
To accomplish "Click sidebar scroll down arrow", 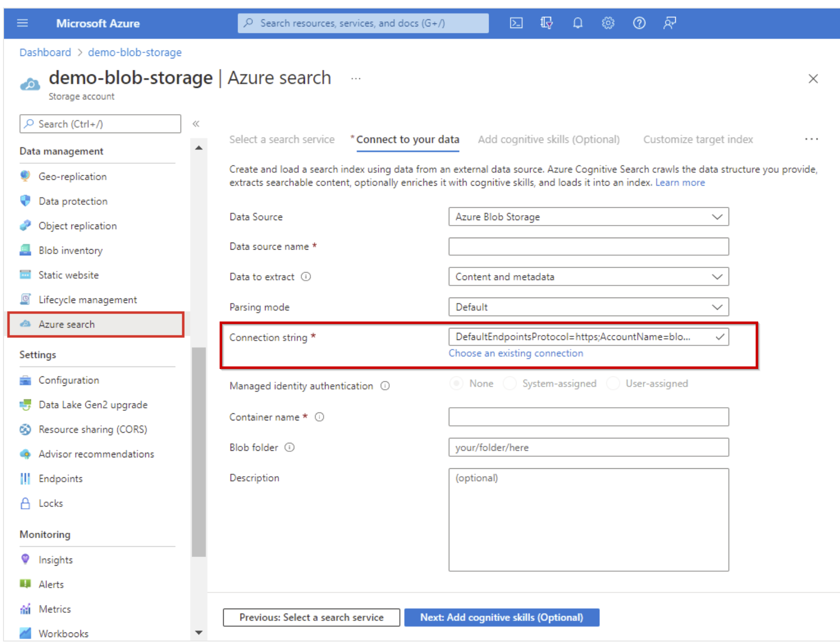I will pyautogui.click(x=199, y=633).
